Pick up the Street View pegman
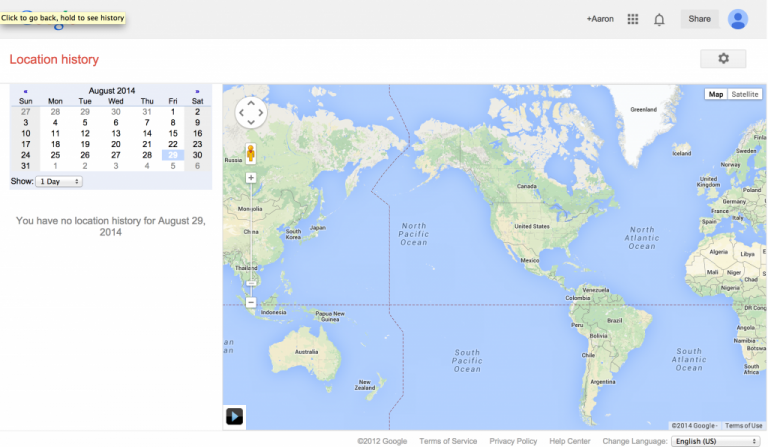This screenshot has width=768, height=447. click(x=251, y=153)
